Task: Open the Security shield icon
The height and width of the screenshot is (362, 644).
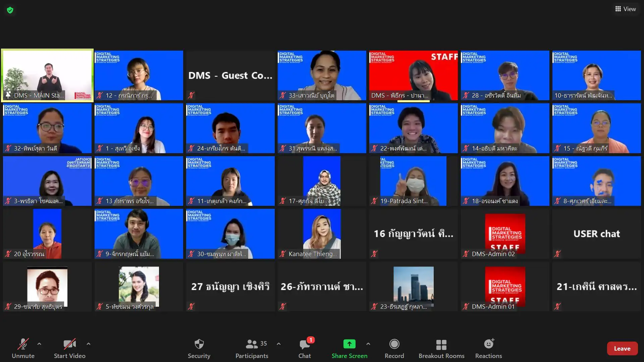Action: tap(199, 344)
